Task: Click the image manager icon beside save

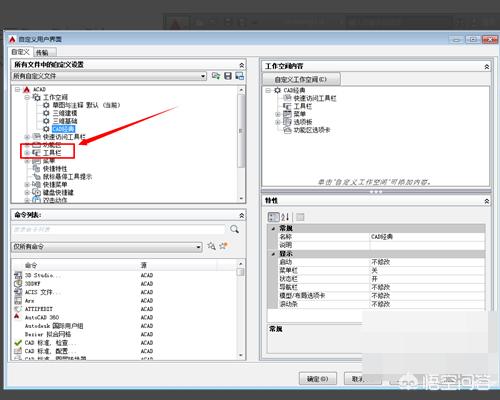Action: pyautogui.click(x=239, y=76)
